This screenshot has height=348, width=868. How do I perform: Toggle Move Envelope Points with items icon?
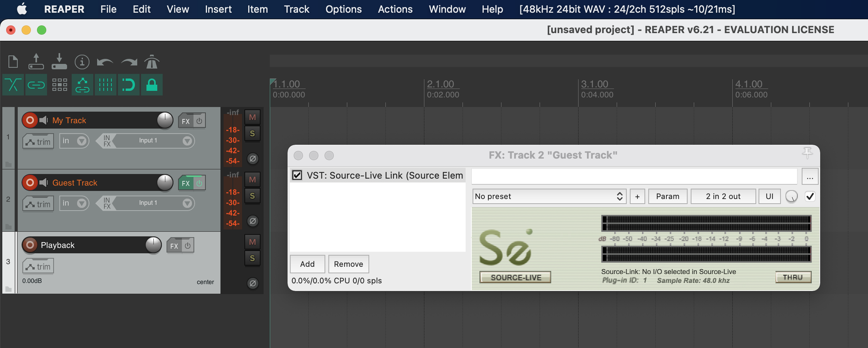[82, 85]
